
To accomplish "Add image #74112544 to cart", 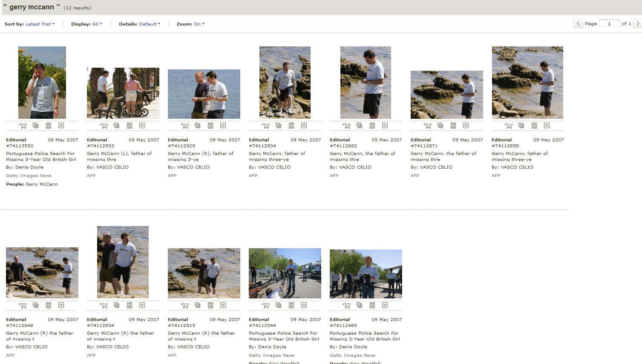I will tap(266, 305).
